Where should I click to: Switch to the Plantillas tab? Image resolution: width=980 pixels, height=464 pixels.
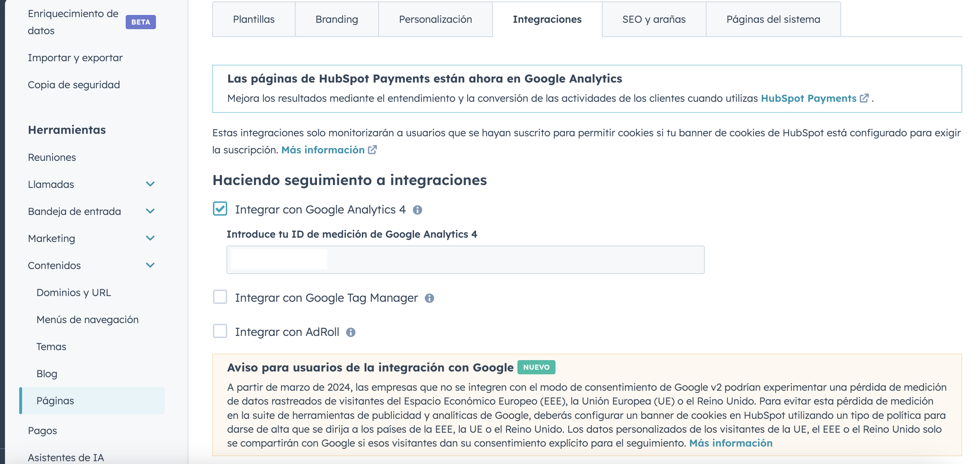(254, 19)
